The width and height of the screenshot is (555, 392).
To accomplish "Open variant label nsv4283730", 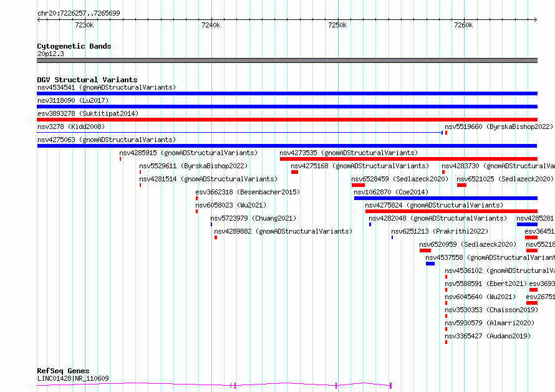I will click(498, 166).
